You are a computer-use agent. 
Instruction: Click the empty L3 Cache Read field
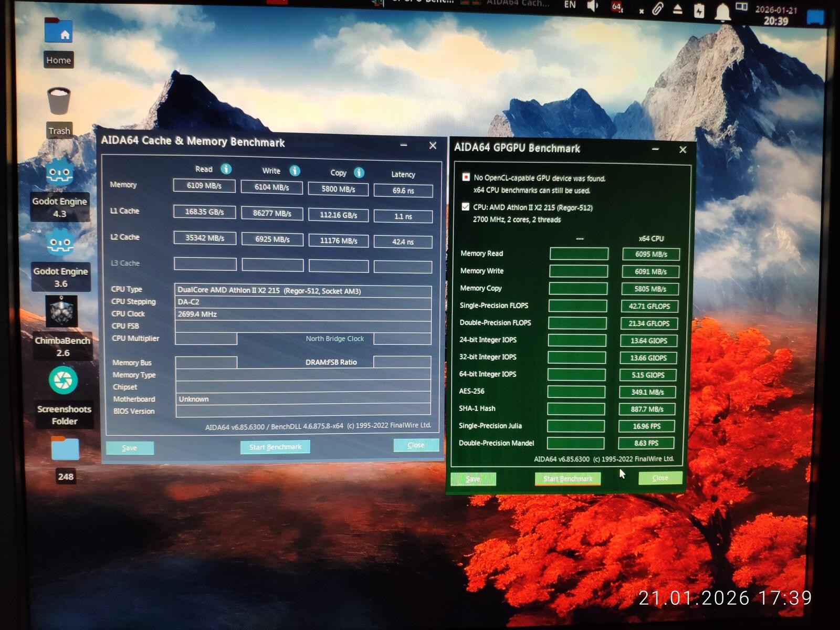tap(205, 264)
